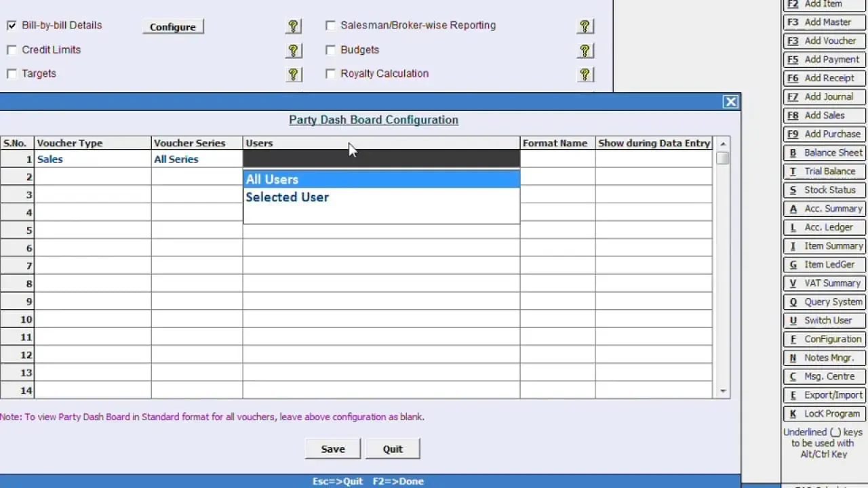Open Export/Import from side panel
Image resolution: width=868 pixels, height=488 pixels.
[x=824, y=395]
